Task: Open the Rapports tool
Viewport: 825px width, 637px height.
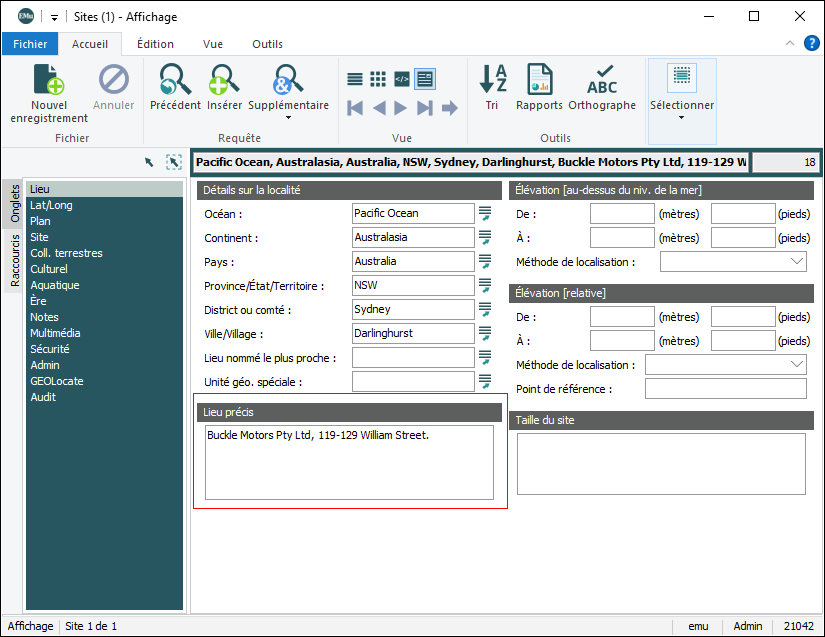Action: (x=539, y=80)
